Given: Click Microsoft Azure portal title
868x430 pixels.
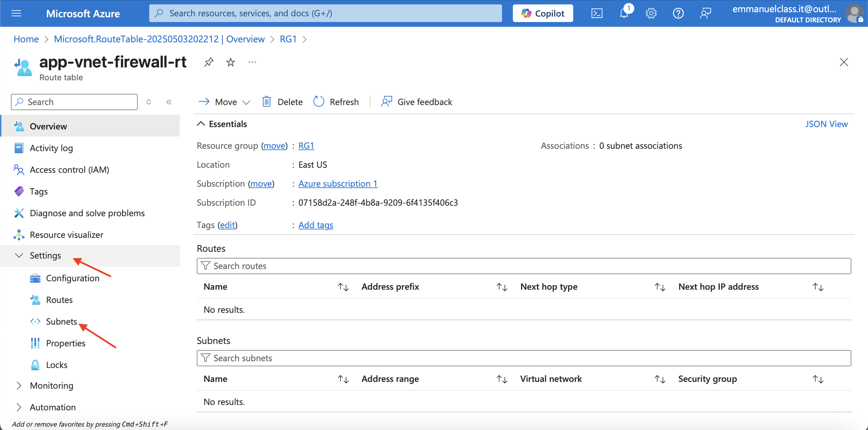Looking at the screenshot, I should click(x=83, y=13).
